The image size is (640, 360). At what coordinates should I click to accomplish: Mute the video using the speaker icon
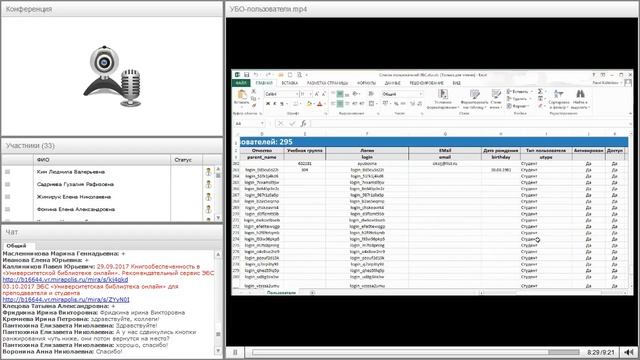[629, 352]
